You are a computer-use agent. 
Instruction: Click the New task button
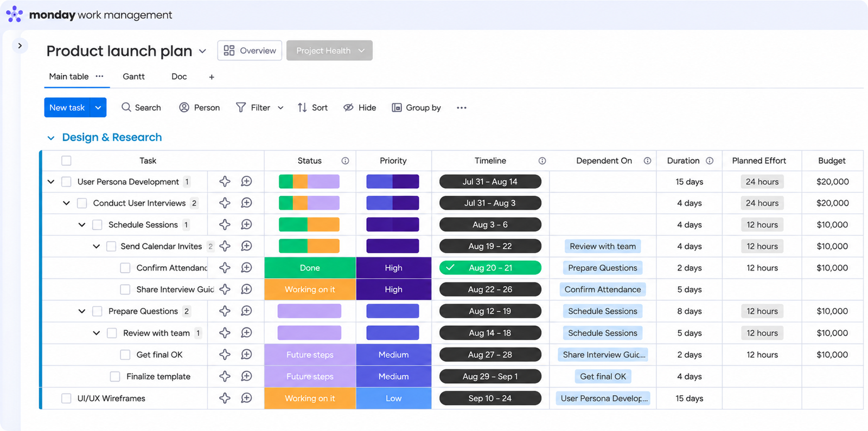(67, 107)
